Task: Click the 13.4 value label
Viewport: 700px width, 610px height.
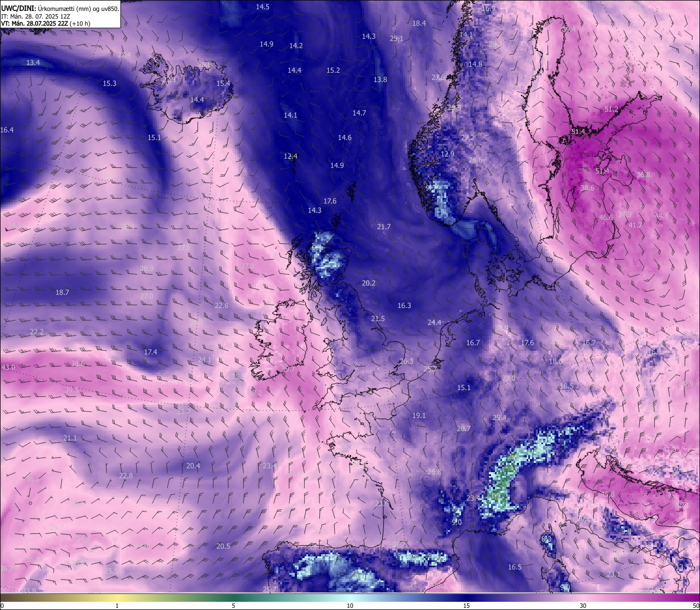Action: (x=33, y=63)
